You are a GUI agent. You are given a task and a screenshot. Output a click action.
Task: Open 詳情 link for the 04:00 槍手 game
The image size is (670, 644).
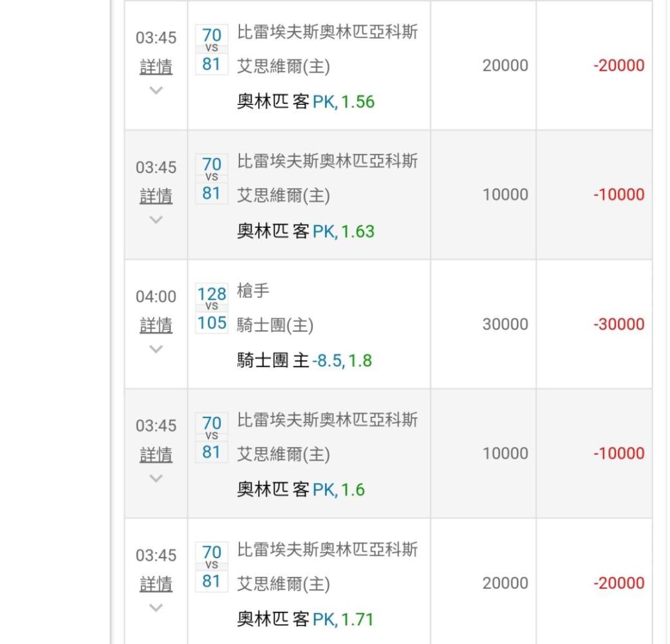tap(156, 325)
